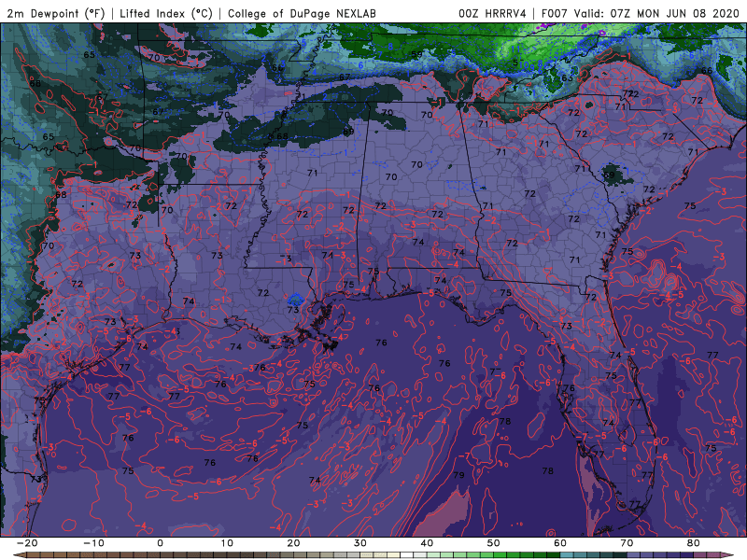Screen dimensions: 747x560
Task: Click the 20 tick label on the color scale
Action: 293,543
